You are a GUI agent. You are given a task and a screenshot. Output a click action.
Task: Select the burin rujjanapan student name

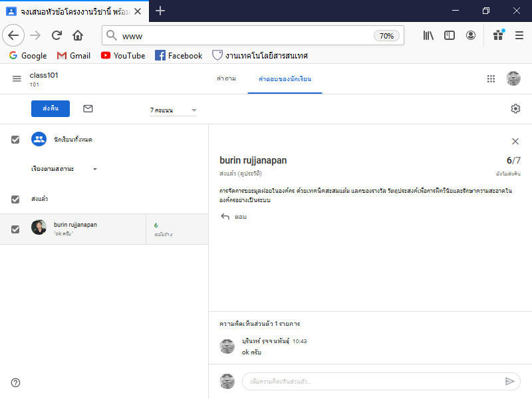(x=75, y=225)
